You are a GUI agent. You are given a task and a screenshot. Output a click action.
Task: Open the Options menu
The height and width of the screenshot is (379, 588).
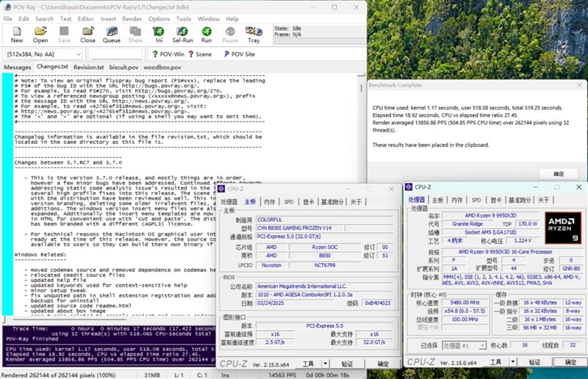coord(159,19)
